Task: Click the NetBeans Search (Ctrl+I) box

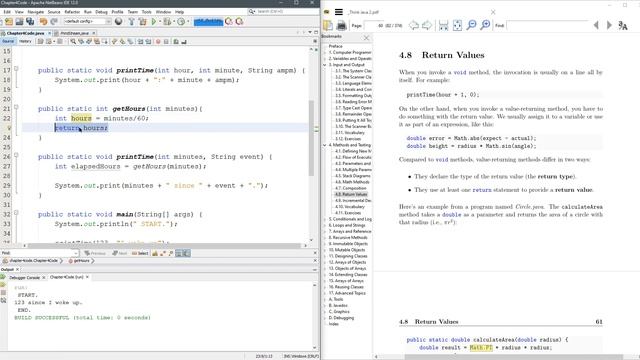Action: click(284, 11)
